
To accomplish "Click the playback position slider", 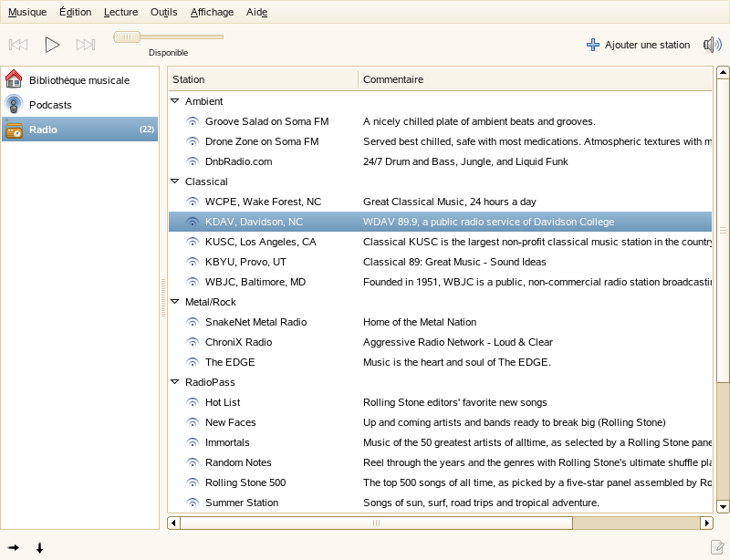I will (168, 37).
